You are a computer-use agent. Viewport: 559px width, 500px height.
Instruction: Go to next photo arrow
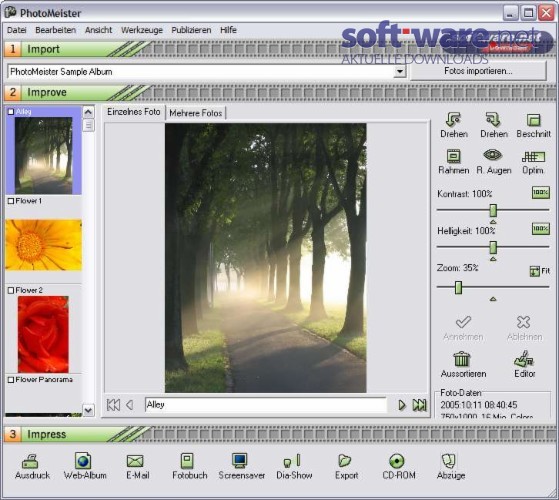tap(402, 405)
